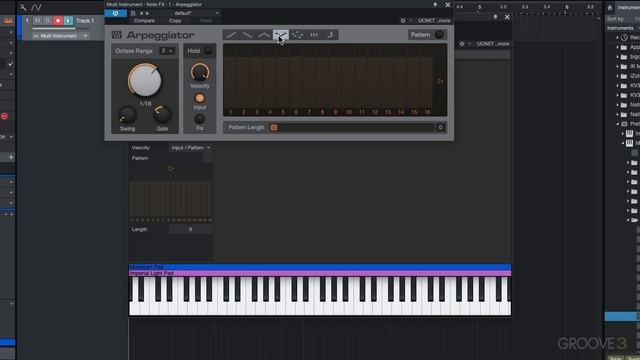The height and width of the screenshot is (360, 640).
Task: Toggle the checkmark in left inspector
Action: 11,64
